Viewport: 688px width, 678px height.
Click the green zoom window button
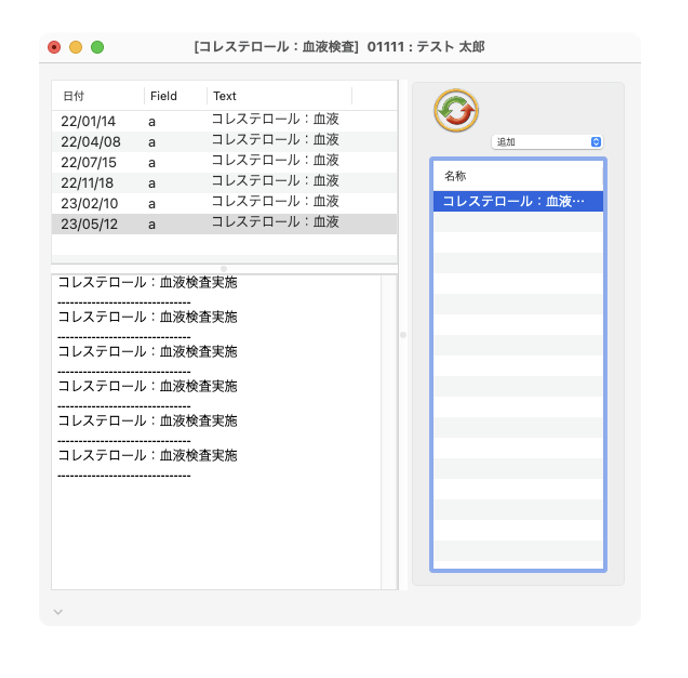[97, 47]
